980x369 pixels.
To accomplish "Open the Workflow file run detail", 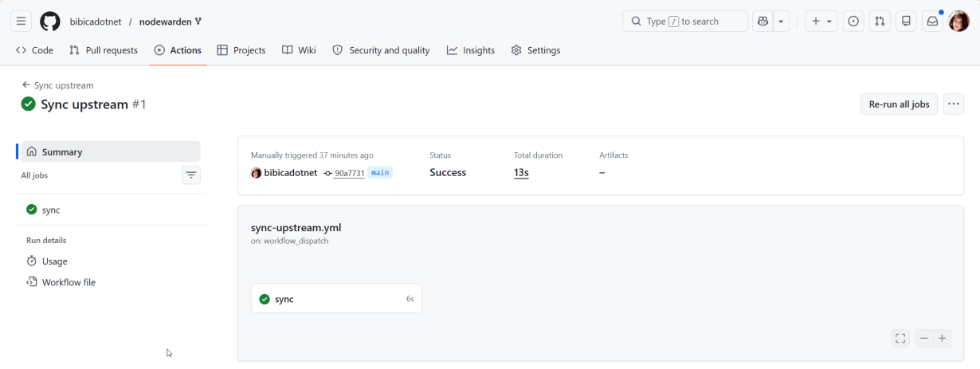I will [x=69, y=282].
